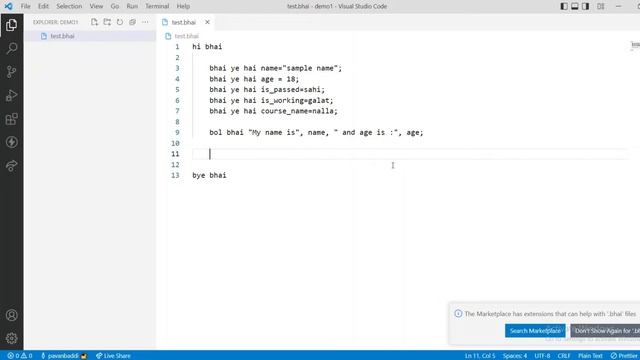Change encoding via UTF-8 indicator
Screen dimensions: 640x360
(542, 356)
